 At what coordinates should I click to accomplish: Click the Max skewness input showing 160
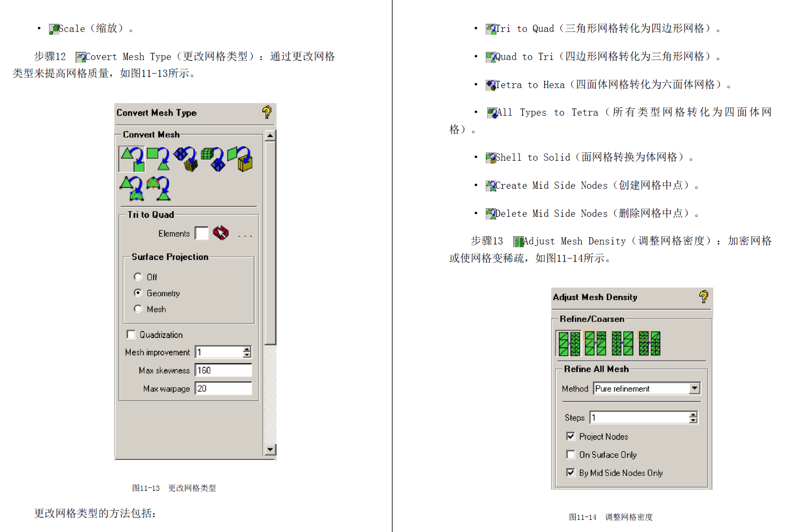(x=223, y=370)
